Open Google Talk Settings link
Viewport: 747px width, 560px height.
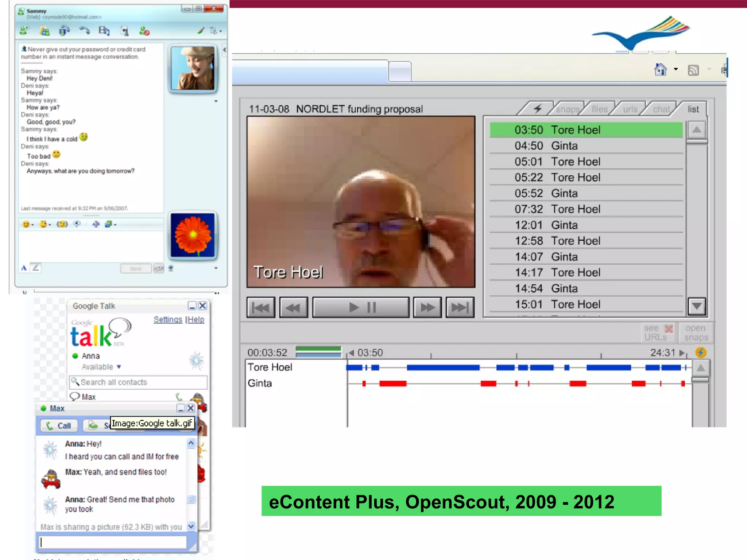[168, 319]
